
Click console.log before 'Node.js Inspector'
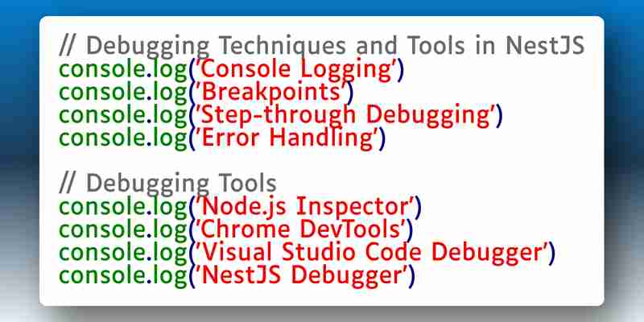[123, 207]
